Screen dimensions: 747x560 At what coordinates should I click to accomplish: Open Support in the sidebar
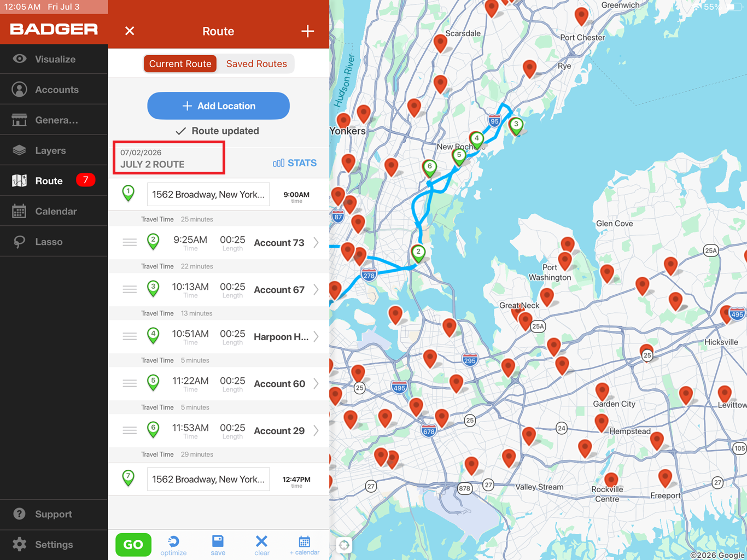tap(54, 514)
